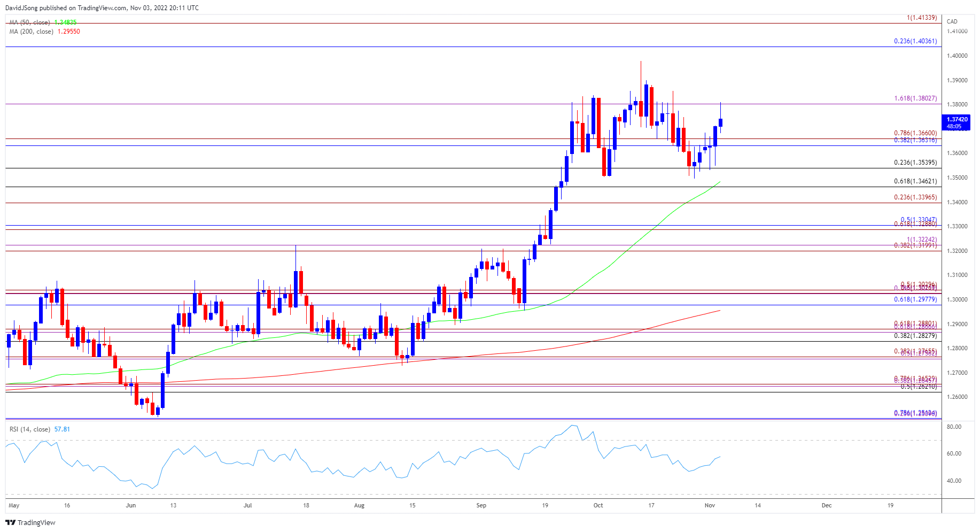Click the 1.26000 price axis label
The width and height of the screenshot is (980, 532).
(957, 397)
